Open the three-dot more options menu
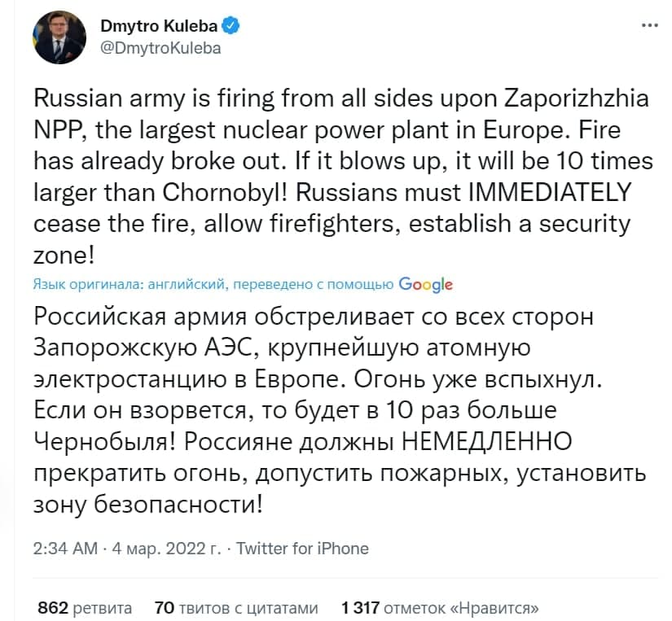Viewport: 672px width, 621px height. pos(648,25)
